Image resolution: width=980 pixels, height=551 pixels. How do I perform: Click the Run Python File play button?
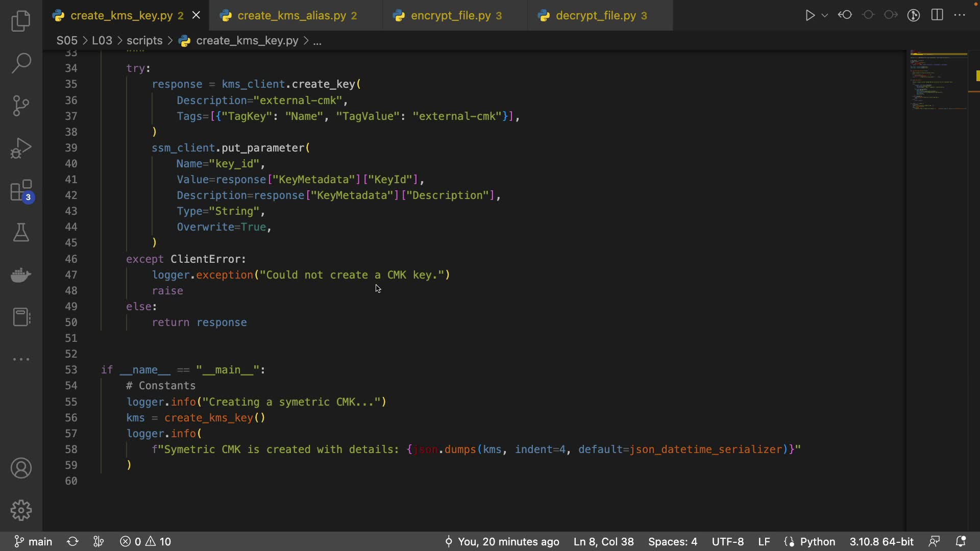click(x=810, y=15)
